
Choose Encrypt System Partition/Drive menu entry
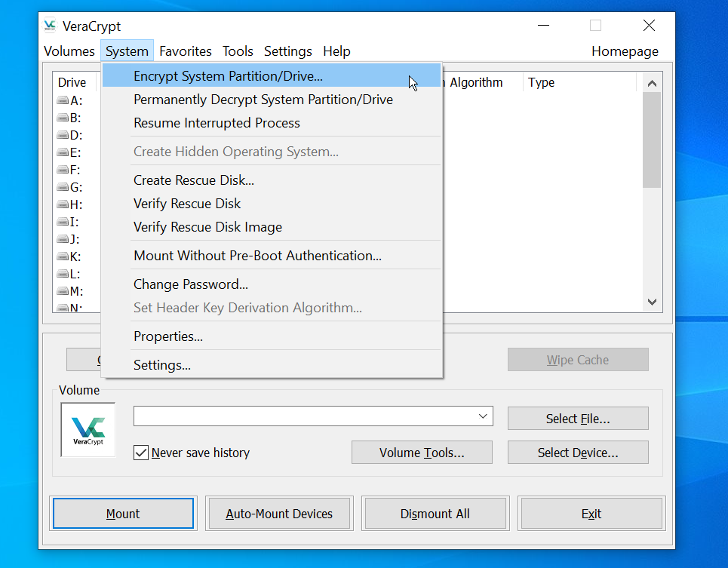coord(228,76)
